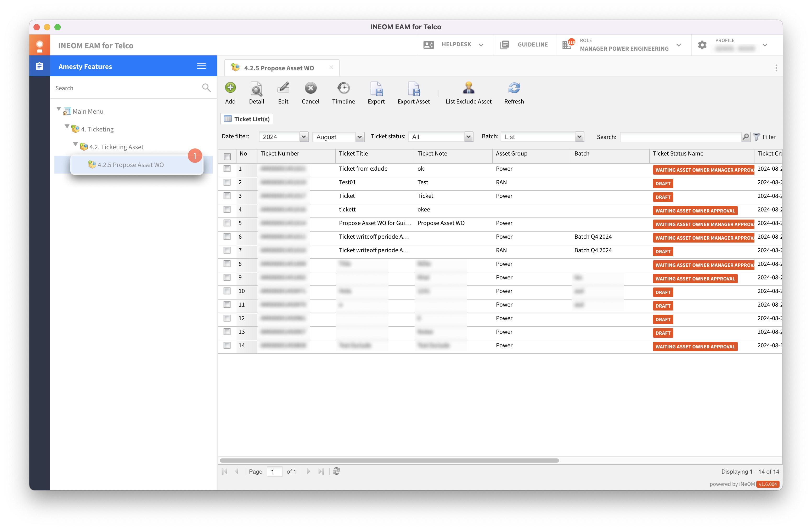This screenshot has width=812, height=529.
Task: Expand the ROLE Manager Power Engineering dropdown
Action: (x=679, y=45)
